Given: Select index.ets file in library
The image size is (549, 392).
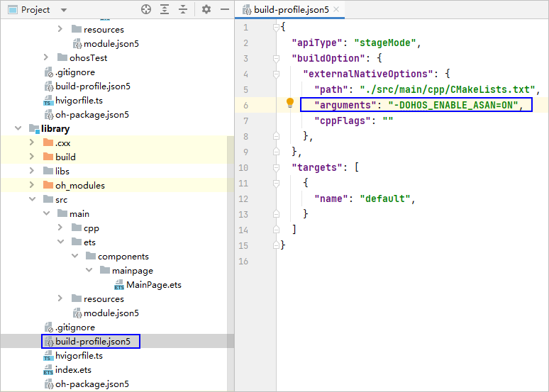Looking at the screenshot, I should point(73,370).
